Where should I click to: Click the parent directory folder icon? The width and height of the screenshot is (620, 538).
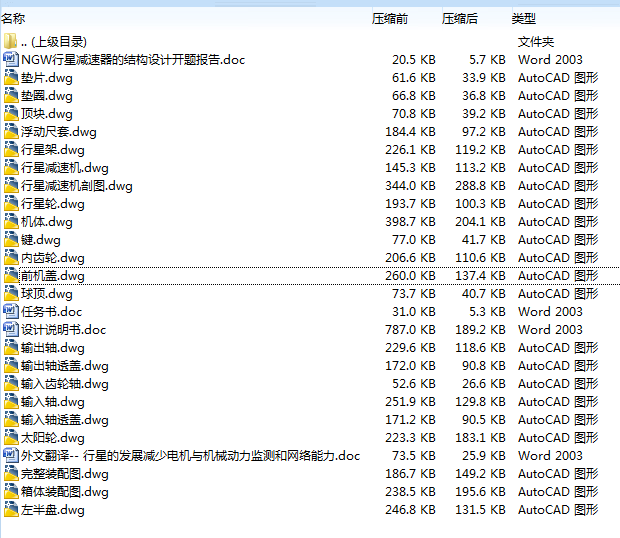point(11,41)
